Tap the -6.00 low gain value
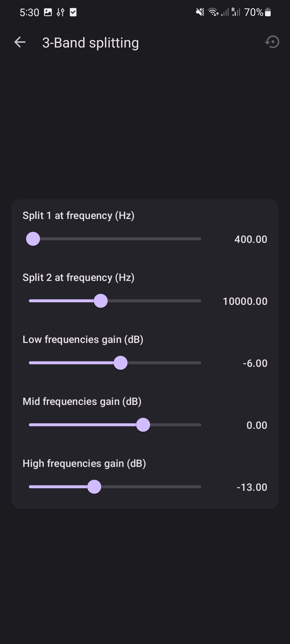The width and height of the screenshot is (290, 644). tap(255, 363)
